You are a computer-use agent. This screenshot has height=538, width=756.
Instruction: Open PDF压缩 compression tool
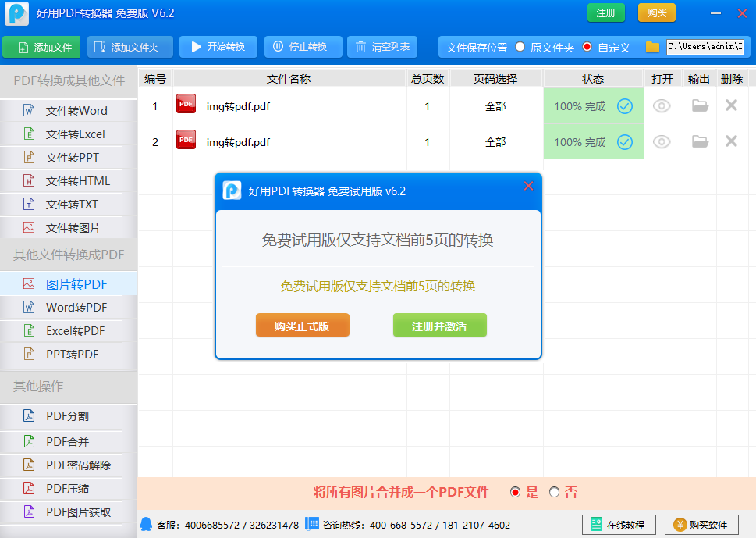[x=68, y=489]
